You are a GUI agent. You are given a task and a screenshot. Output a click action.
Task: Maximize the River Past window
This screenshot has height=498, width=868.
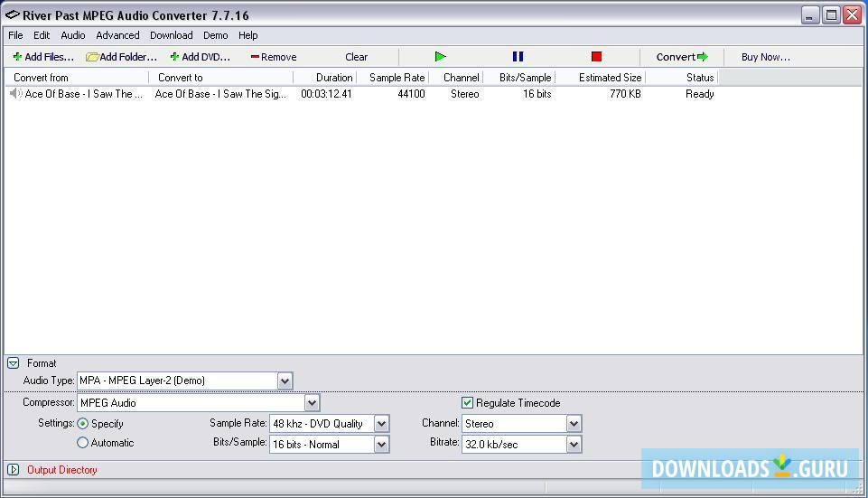[x=831, y=15]
